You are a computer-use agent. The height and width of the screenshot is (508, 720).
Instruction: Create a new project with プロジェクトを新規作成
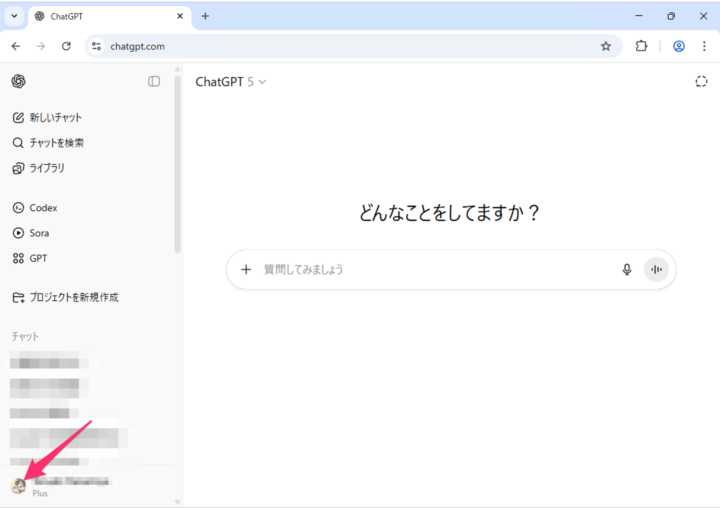[x=65, y=298]
